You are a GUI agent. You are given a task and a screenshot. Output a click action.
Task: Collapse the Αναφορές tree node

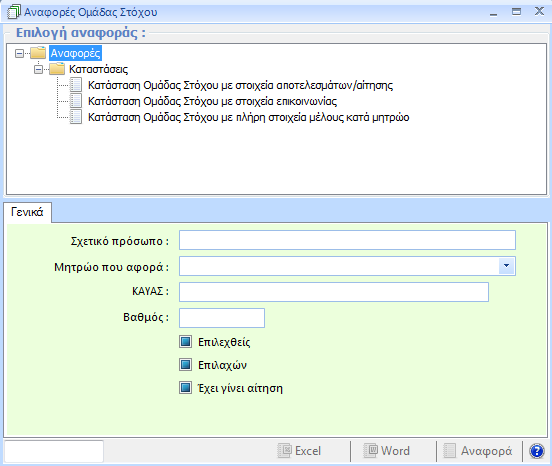19,53
